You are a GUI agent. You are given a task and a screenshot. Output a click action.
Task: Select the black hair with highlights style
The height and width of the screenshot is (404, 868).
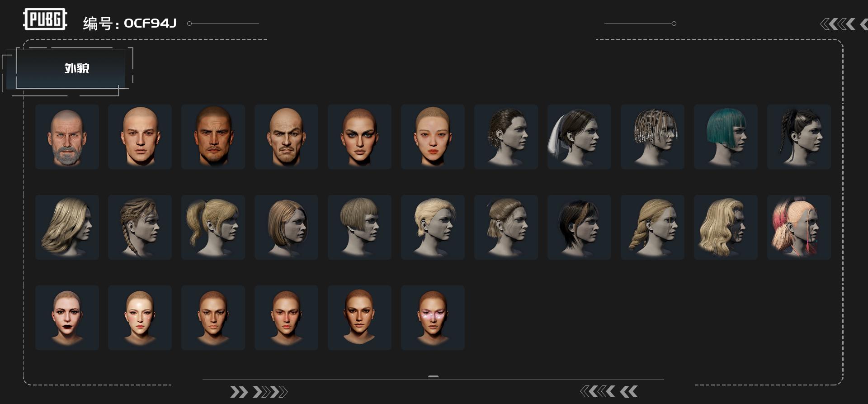point(579,227)
